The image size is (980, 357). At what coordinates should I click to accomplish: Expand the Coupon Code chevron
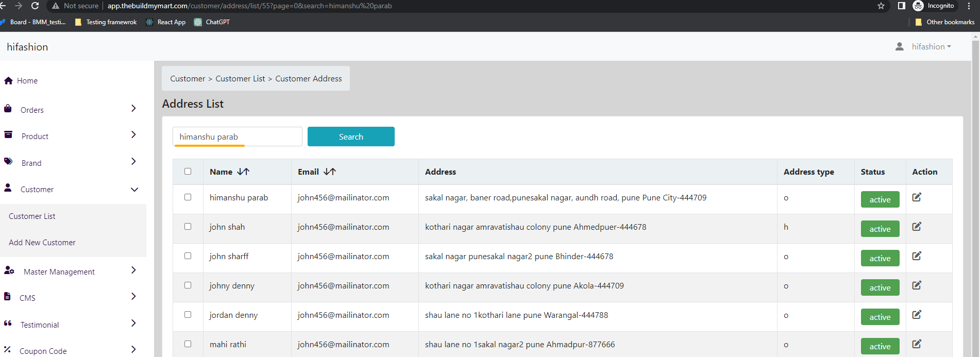click(x=133, y=349)
